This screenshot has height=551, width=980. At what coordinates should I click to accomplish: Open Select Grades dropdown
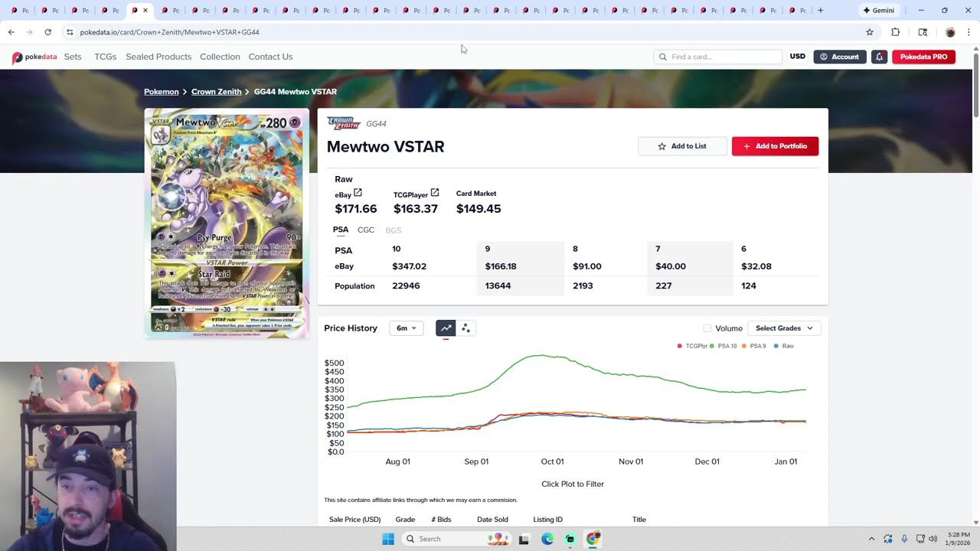tap(784, 328)
